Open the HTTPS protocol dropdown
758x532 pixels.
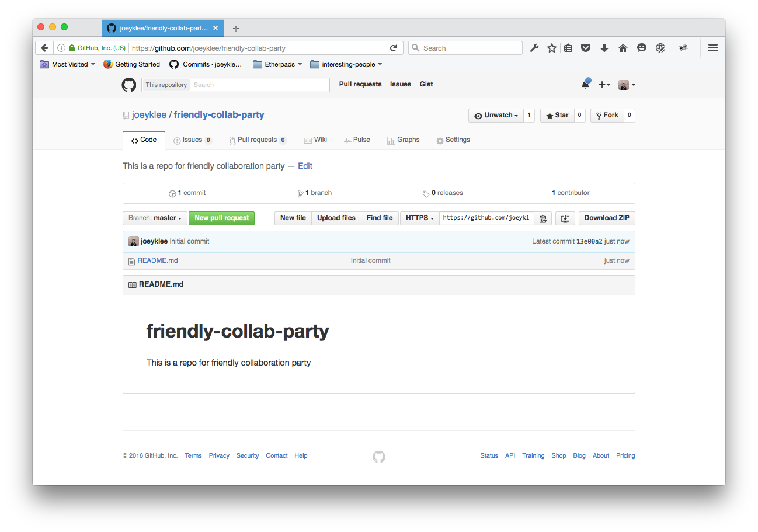point(419,218)
